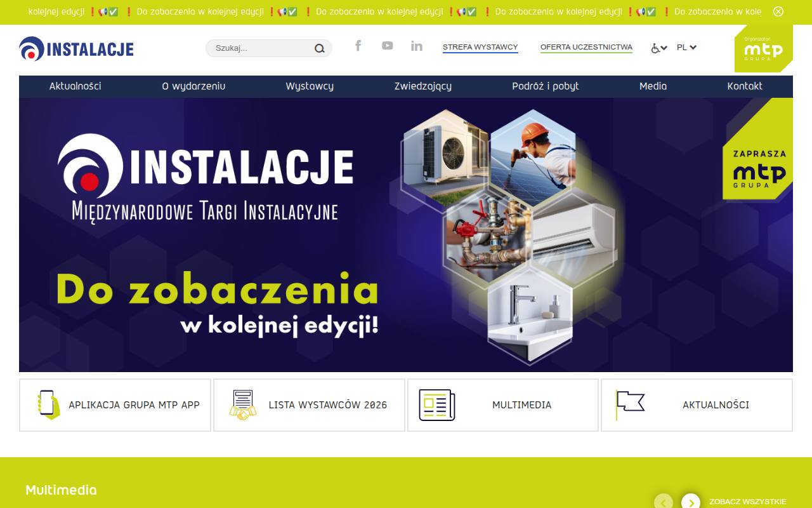
Task: Click the MTP Grupa organizer logo in the header
Action: click(763, 49)
